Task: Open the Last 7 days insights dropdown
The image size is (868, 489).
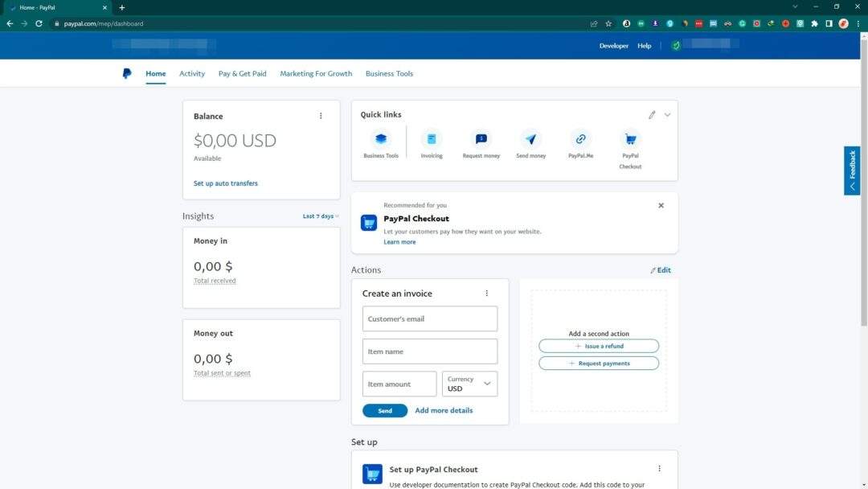Action: 321,216
